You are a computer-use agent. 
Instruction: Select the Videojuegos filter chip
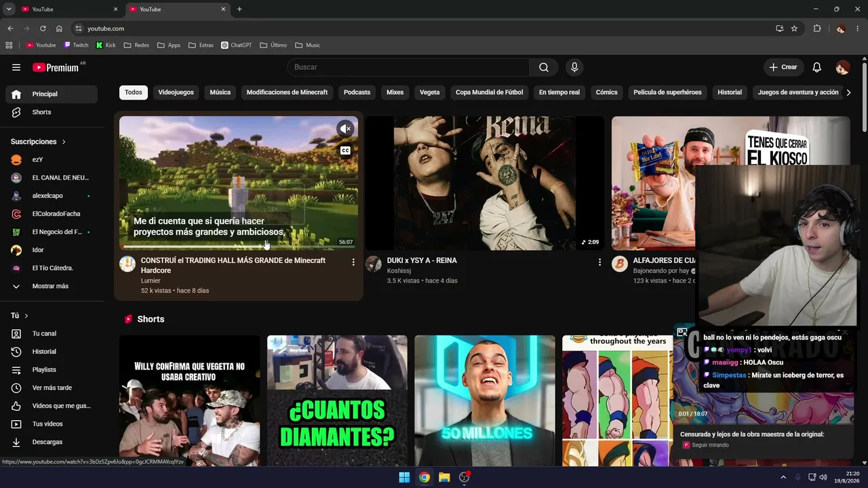[x=176, y=92]
